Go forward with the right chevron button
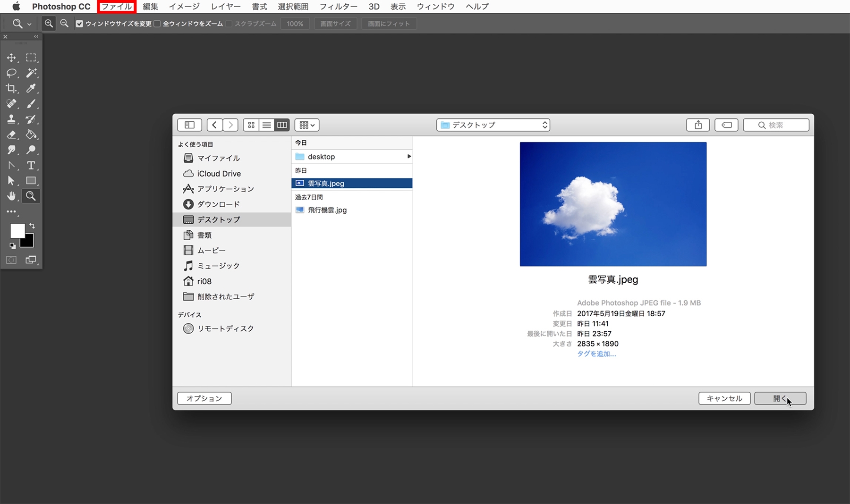The image size is (850, 504). pos(230,125)
